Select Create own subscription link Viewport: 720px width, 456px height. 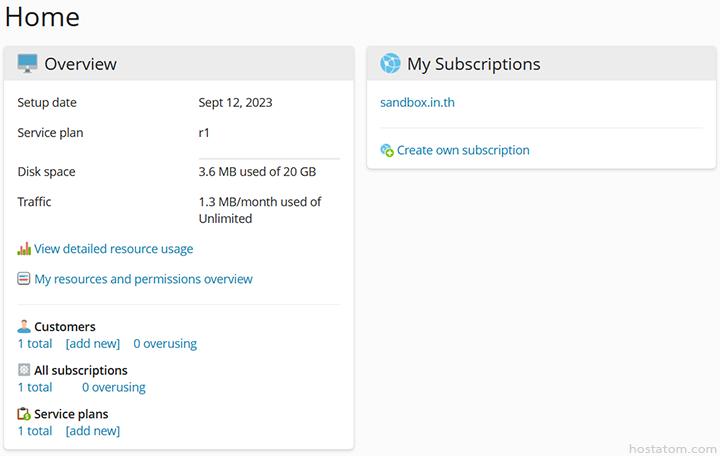[x=463, y=151]
